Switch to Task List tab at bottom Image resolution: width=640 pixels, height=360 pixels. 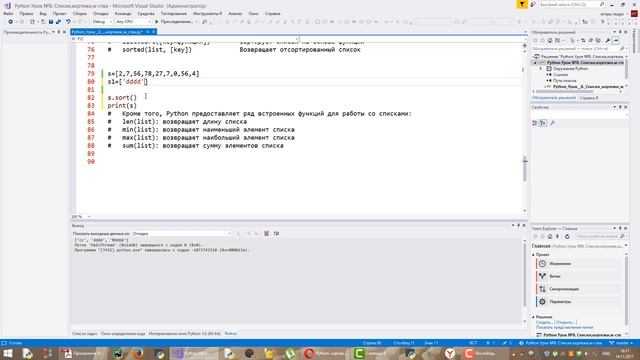pyautogui.click(x=84, y=333)
